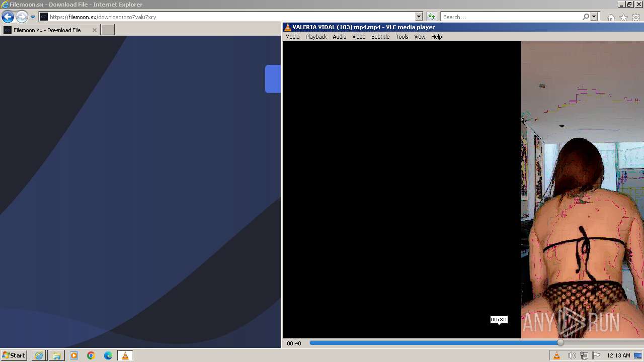Open the IE Home icon
The image size is (644, 362).
point(611,17)
